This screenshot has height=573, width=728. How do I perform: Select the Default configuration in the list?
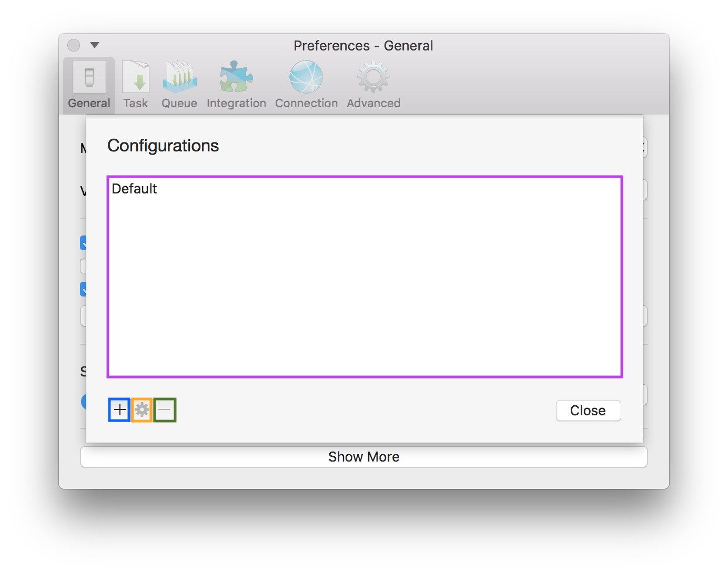point(135,189)
